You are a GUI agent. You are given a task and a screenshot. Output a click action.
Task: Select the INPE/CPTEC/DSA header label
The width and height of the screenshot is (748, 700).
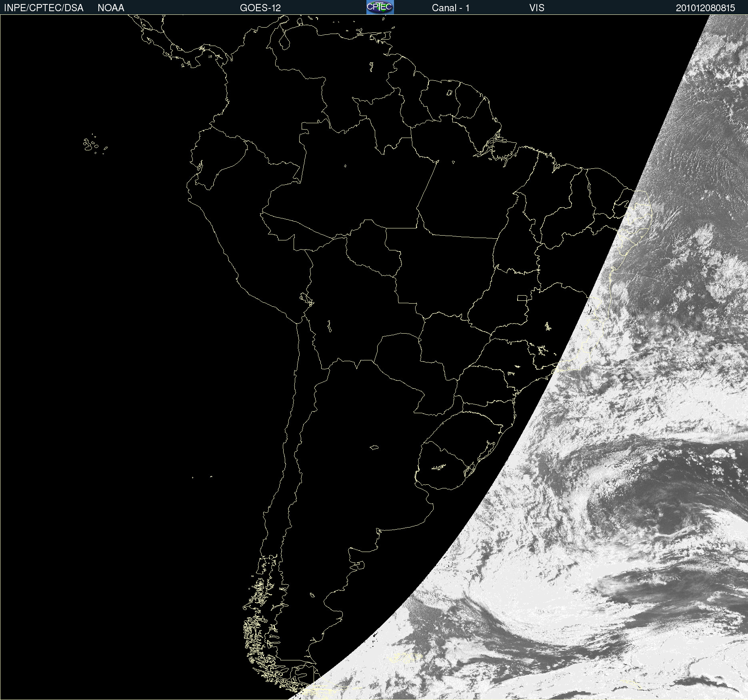[x=44, y=8]
